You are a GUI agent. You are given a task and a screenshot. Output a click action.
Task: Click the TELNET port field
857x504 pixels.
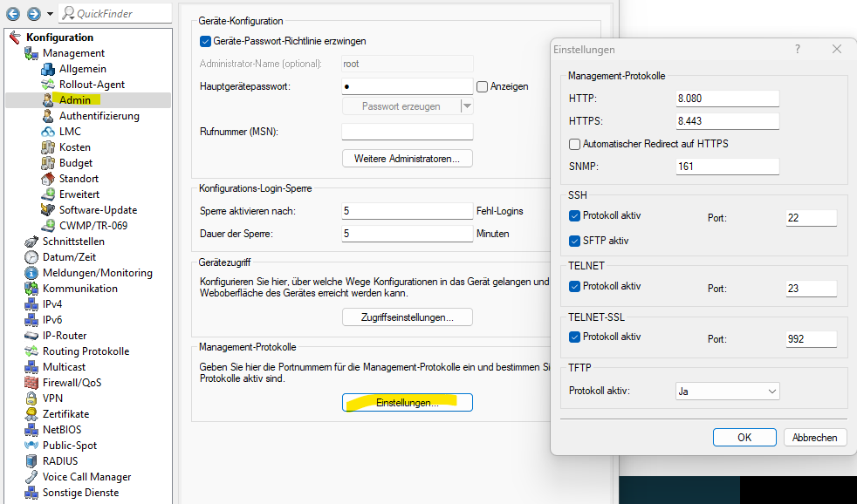(811, 289)
